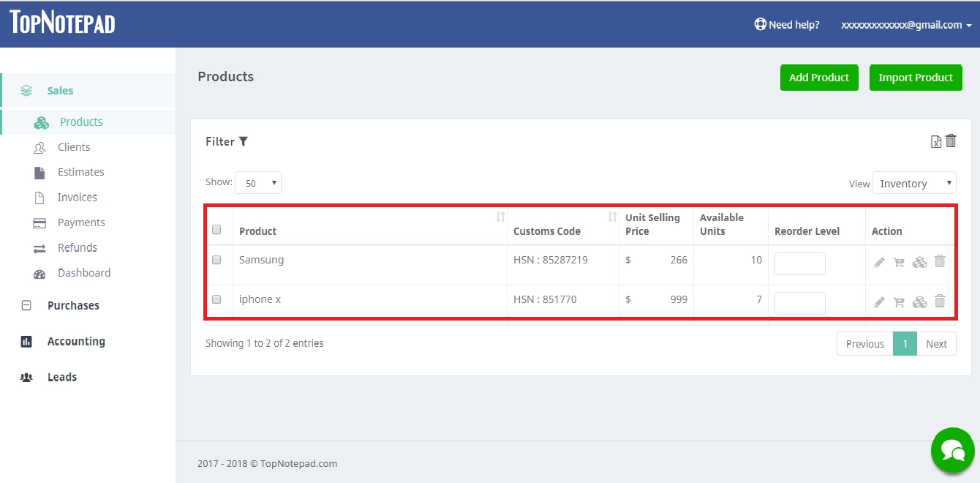Toggle the select-all checkbox in table header
The height and width of the screenshot is (483, 980).
click(216, 230)
